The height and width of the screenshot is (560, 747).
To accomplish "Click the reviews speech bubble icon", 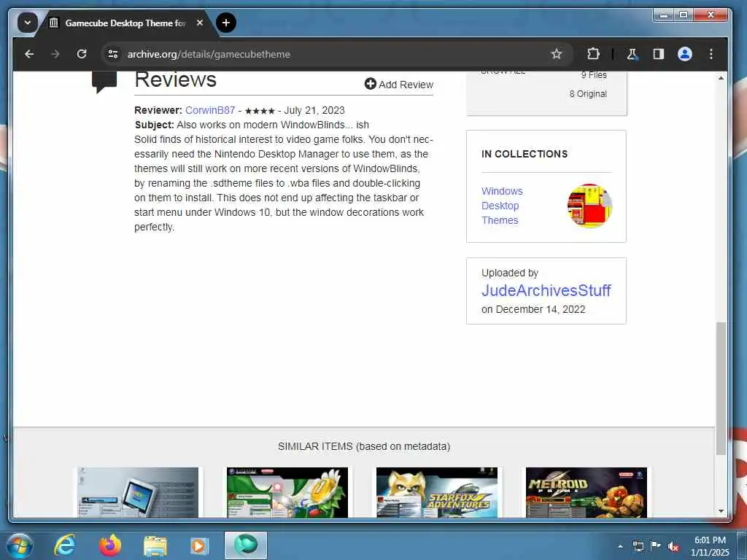I will pos(104,82).
